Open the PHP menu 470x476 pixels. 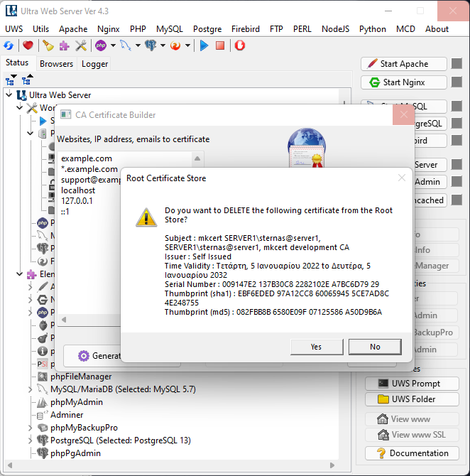138,29
